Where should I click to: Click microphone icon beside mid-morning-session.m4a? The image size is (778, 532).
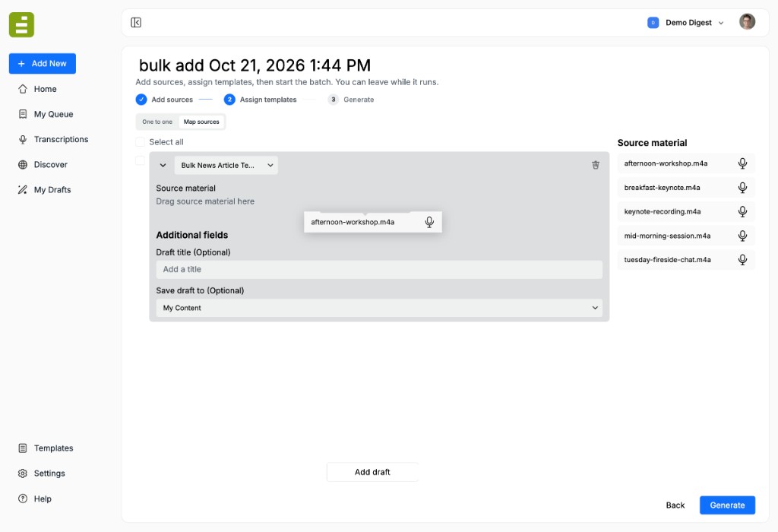click(x=742, y=236)
